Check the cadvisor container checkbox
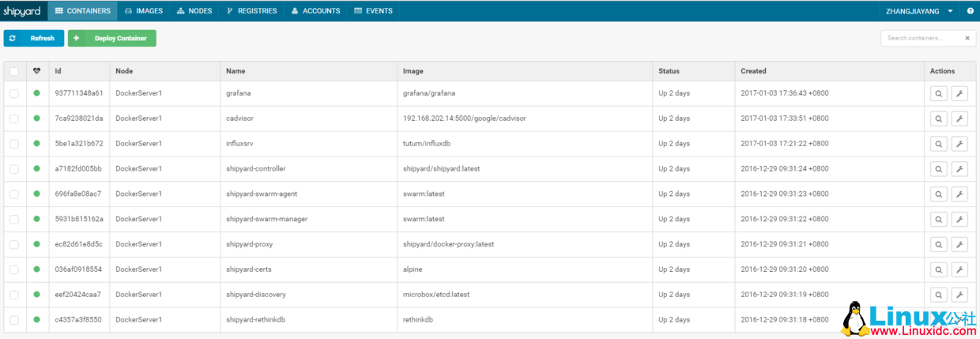The width and height of the screenshot is (980, 339). [14, 119]
